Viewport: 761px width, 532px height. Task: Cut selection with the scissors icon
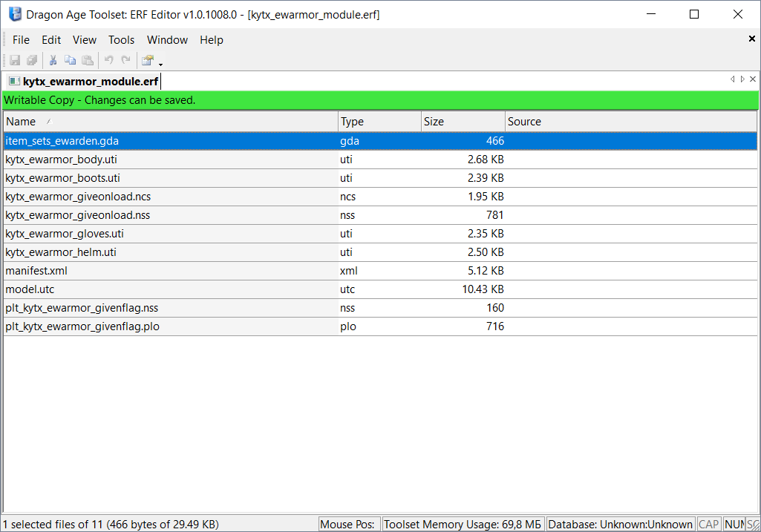(x=53, y=60)
